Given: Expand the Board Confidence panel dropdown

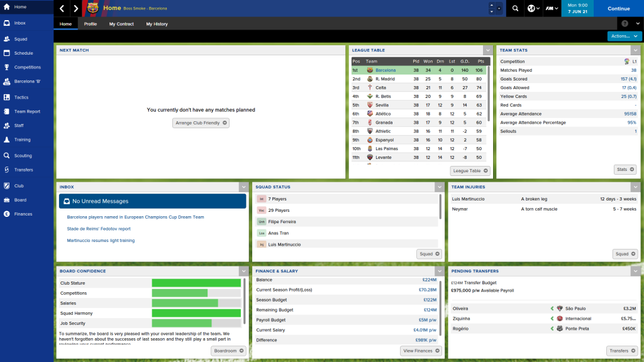Looking at the screenshot, I should coord(243,271).
